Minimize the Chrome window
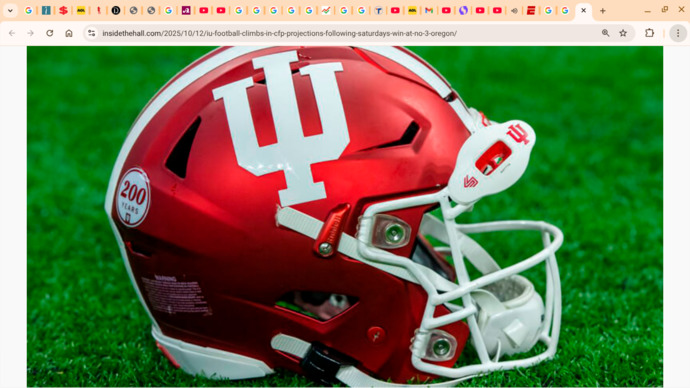Image resolution: width=690 pixels, height=388 pixels. click(x=647, y=11)
